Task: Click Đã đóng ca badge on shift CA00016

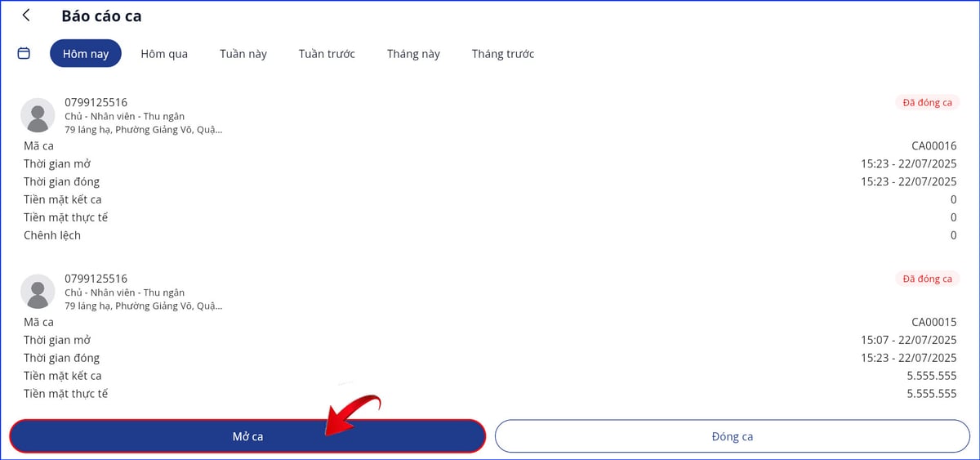Action: click(x=927, y=102)
